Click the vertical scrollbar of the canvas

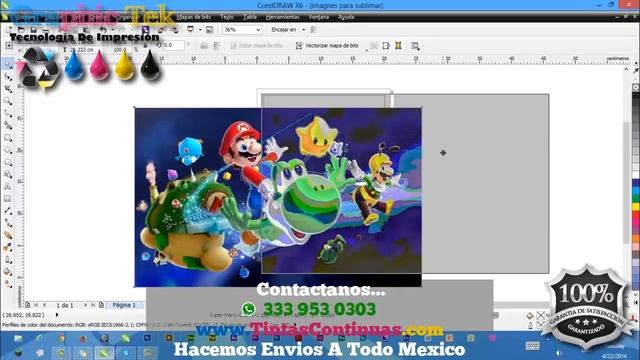626,184
